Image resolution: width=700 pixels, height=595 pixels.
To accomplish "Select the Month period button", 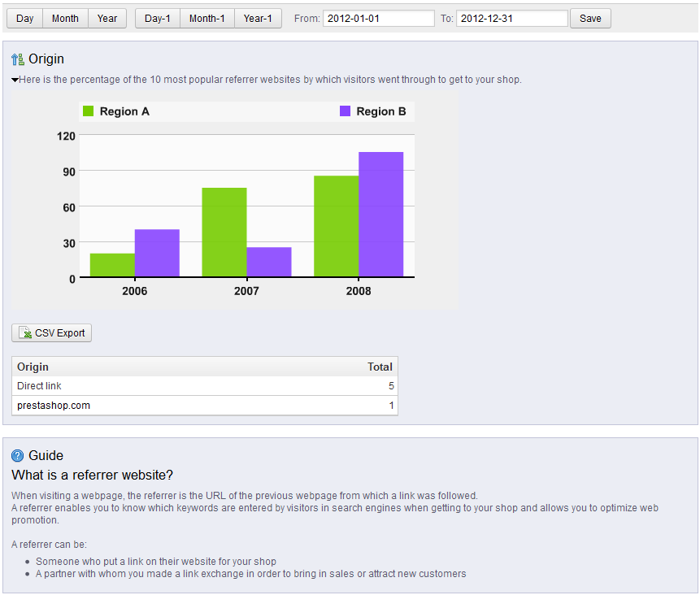I will (x=65, y=19).
